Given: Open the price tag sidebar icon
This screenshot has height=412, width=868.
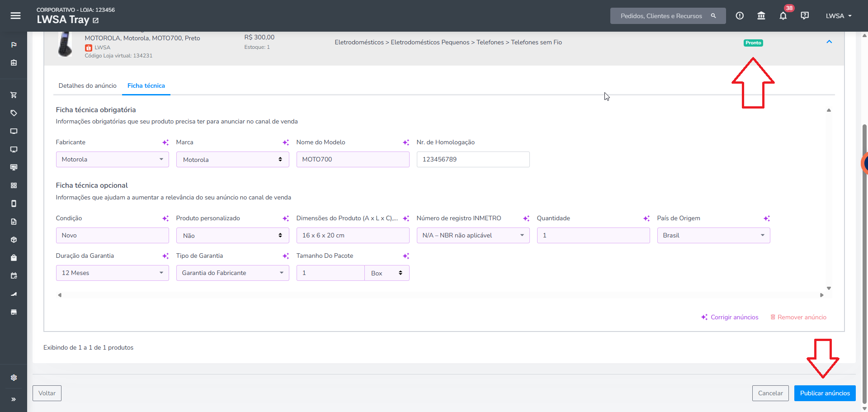Looking at the screenshot, I should click(x=14, y=113).
